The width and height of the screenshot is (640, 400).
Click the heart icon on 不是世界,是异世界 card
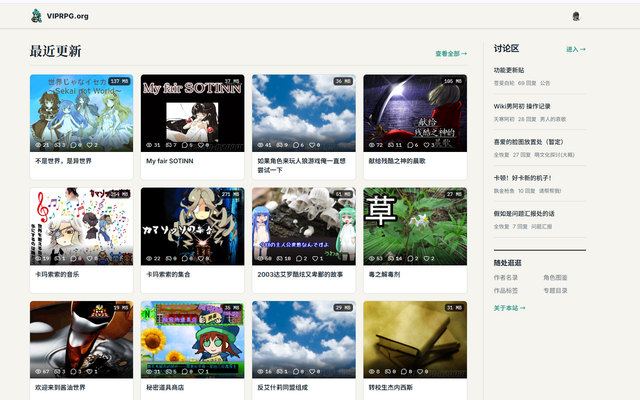click(x=89, y=145)
